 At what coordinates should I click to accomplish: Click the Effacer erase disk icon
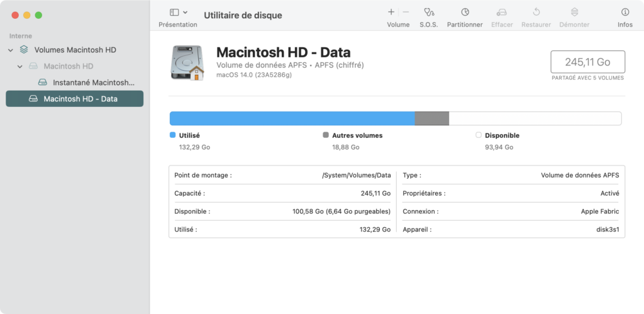502,13
